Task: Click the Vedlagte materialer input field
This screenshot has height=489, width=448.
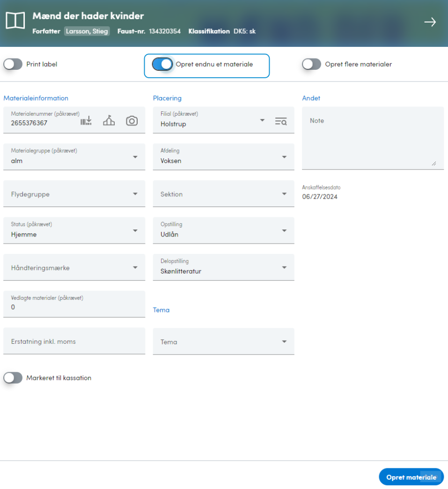Action: pos(74,304)
